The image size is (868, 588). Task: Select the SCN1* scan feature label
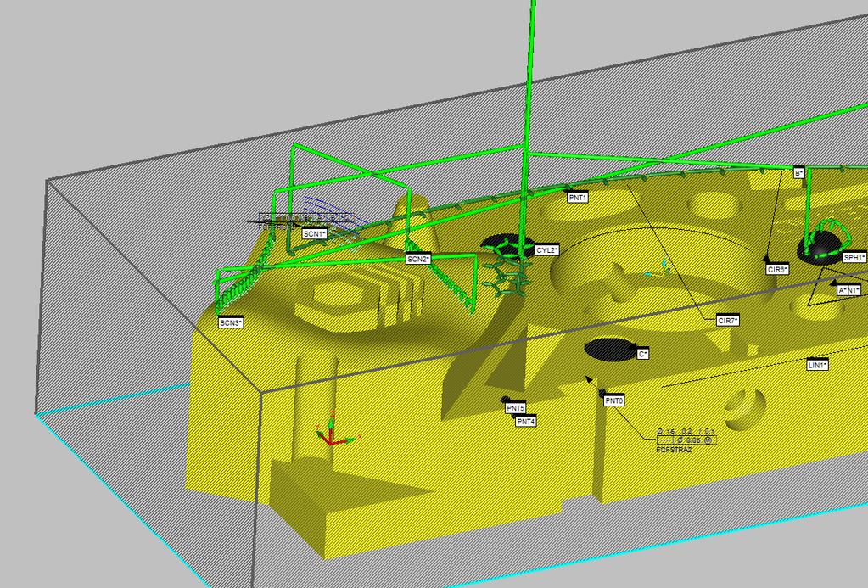coord(315,233)
